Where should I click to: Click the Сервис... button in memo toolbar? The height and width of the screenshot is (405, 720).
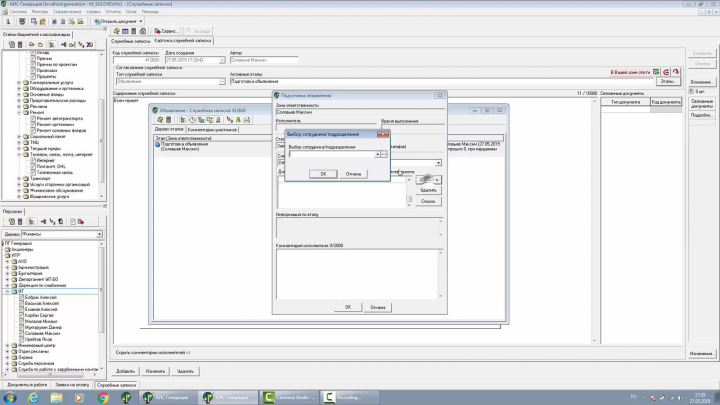tap(166, 31)
